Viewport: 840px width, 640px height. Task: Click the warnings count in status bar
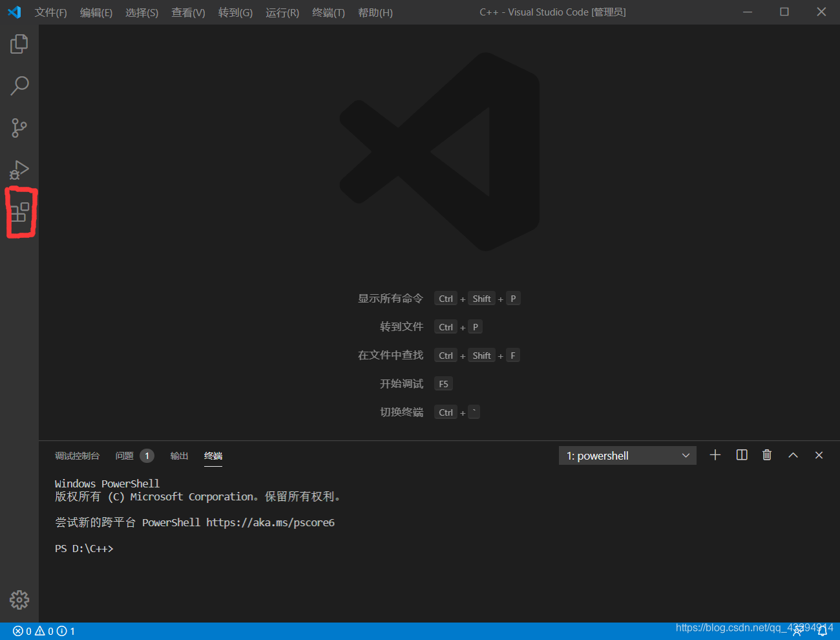click(x=44, y=631)
